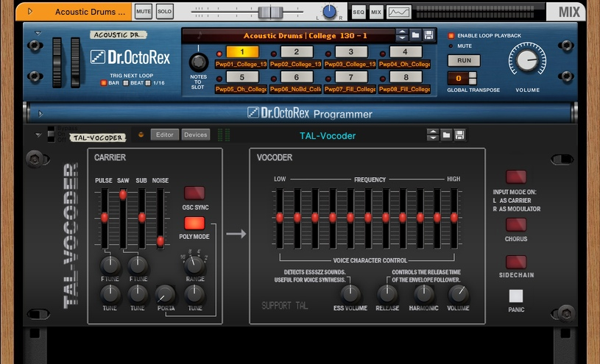Click the automation curve icon in track header
The width and height of the screenshot is (600, 364).
[x=399, y=12]
